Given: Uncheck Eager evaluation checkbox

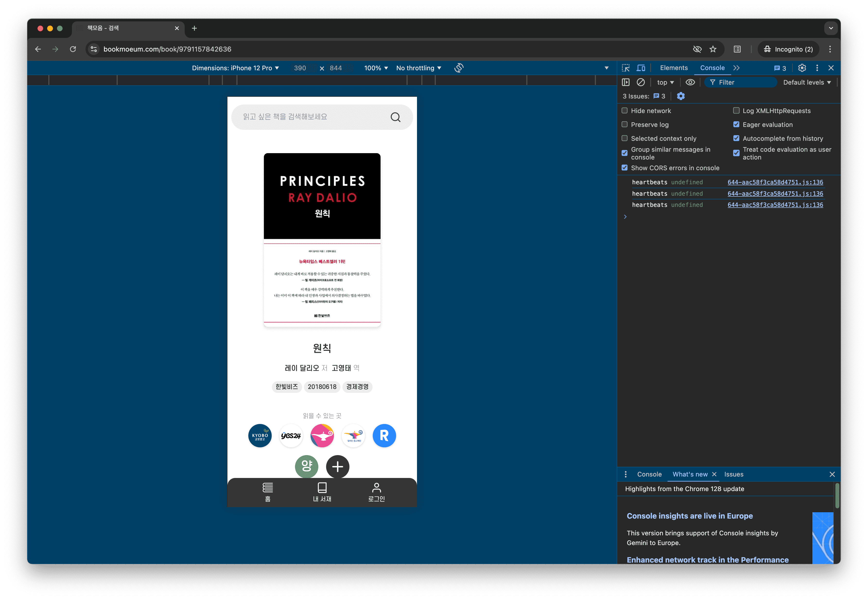Looking at the screenshot, I should pos(736,124).
